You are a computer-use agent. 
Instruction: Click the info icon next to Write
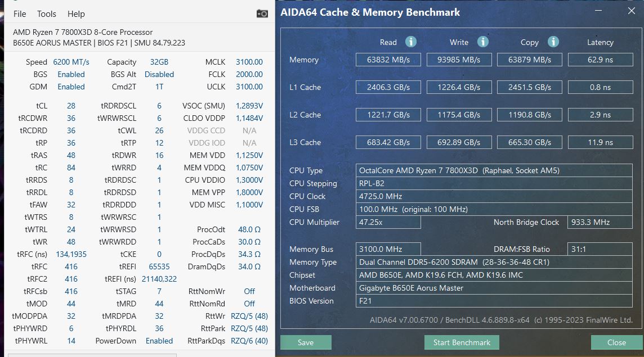(x=482, y=42)
